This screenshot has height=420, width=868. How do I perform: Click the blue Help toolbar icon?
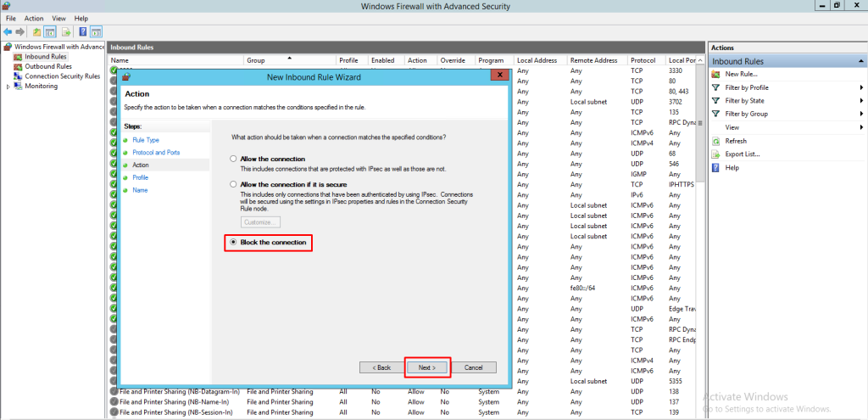tap(83, 31)
